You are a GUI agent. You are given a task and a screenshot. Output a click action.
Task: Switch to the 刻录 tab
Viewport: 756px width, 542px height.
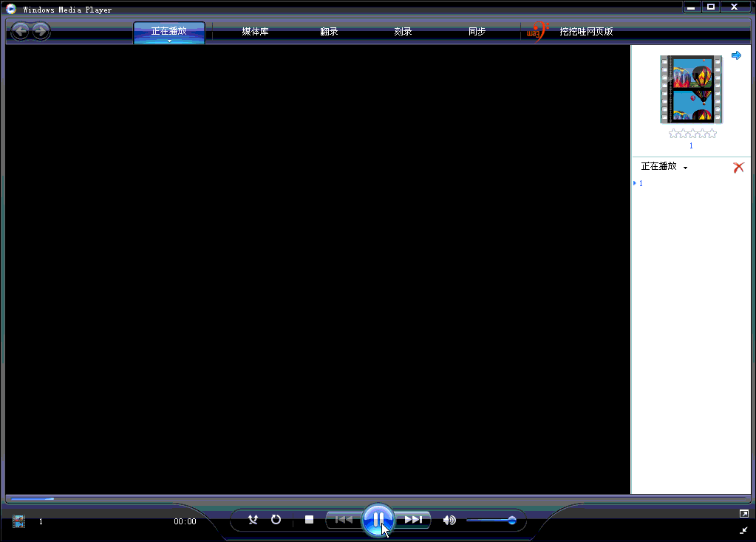point(403,32)
